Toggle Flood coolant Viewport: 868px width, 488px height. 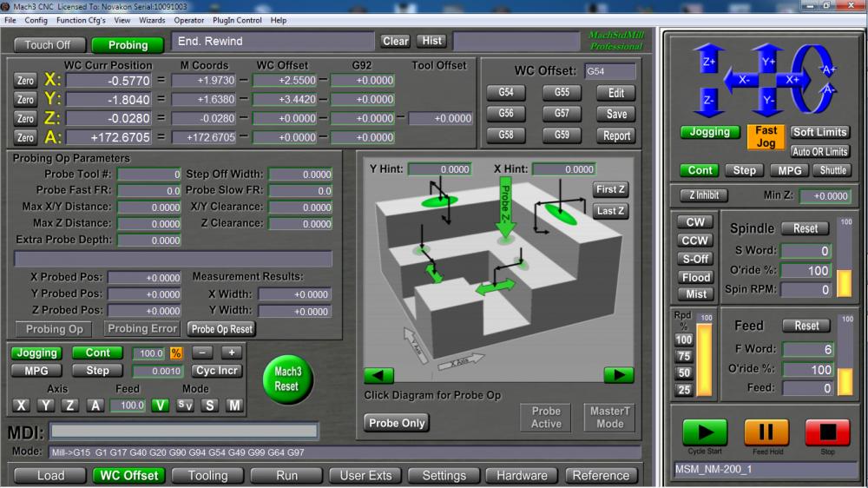coord(695,277)
